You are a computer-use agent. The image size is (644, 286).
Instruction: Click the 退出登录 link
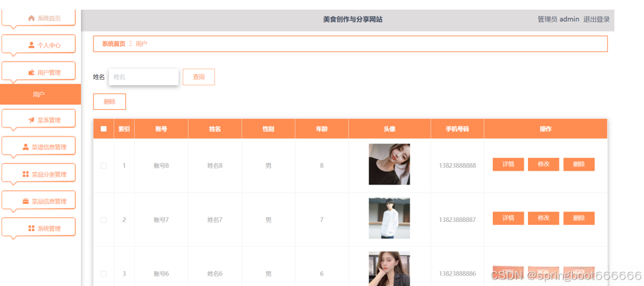coord(596,19)
